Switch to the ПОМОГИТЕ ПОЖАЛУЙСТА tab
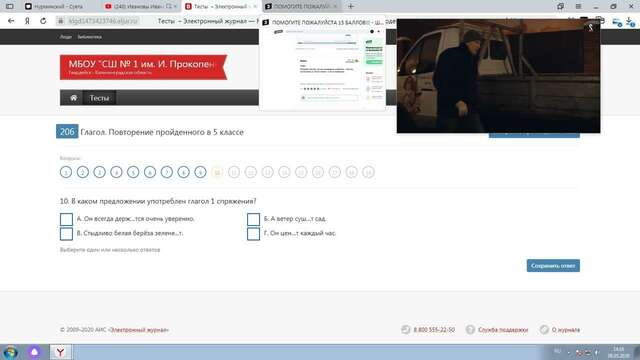 (x=301, y=7)
